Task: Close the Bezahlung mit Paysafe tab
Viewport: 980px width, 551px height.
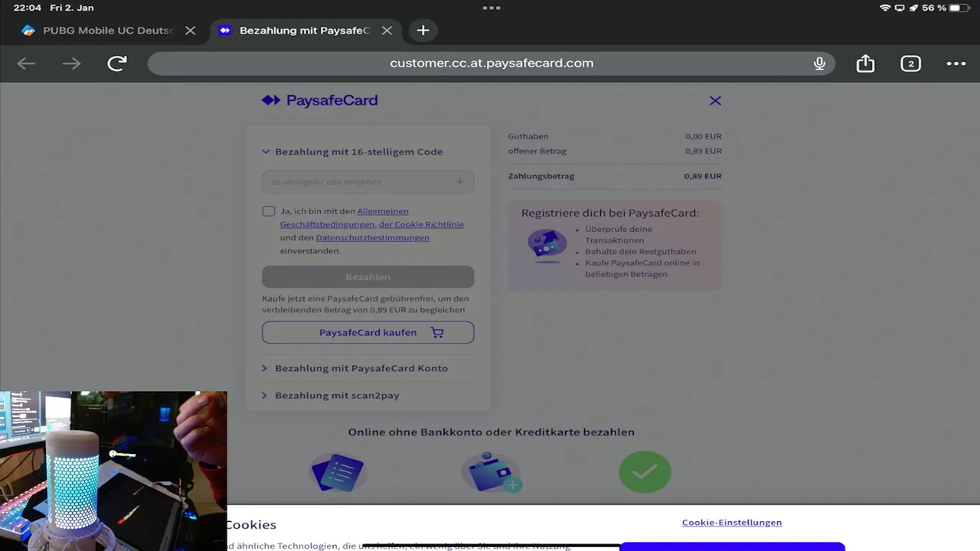Action: pos(387,31)
